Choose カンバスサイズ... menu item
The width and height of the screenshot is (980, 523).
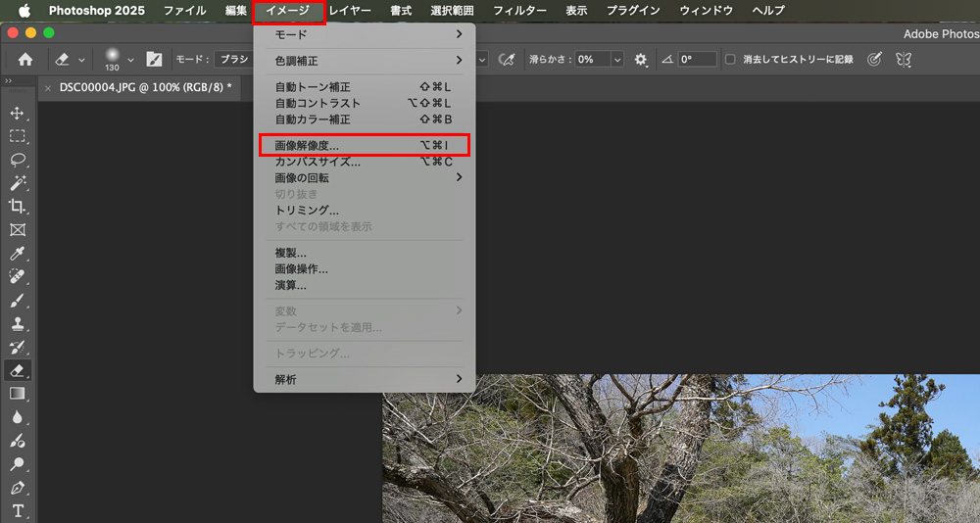[365, 162]
